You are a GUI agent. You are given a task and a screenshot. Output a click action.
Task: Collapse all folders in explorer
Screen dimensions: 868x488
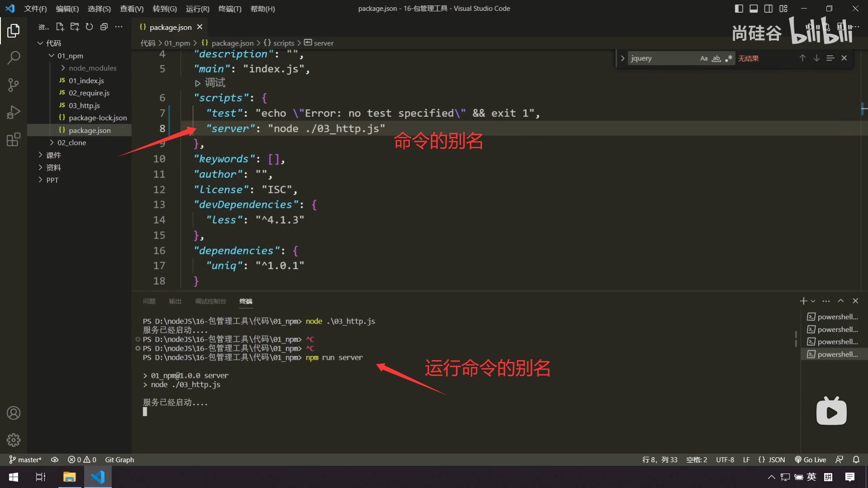tap(104, 27)
